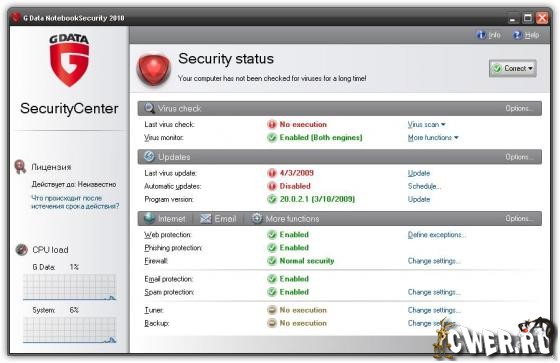Click the 'Enabled (Both engines)' status text
Viewport: 560px width, 363px height.
pos(321,138)
